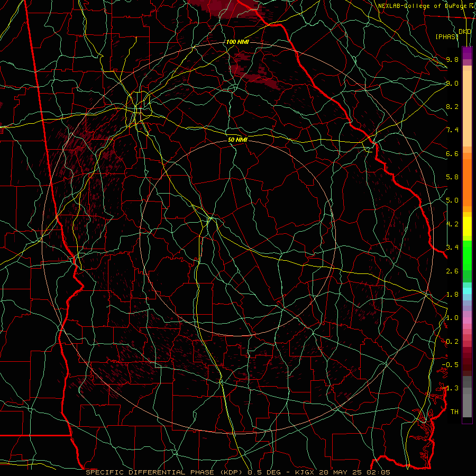
Task: Click the 3.4 value on the color scale
Action: 452,248
